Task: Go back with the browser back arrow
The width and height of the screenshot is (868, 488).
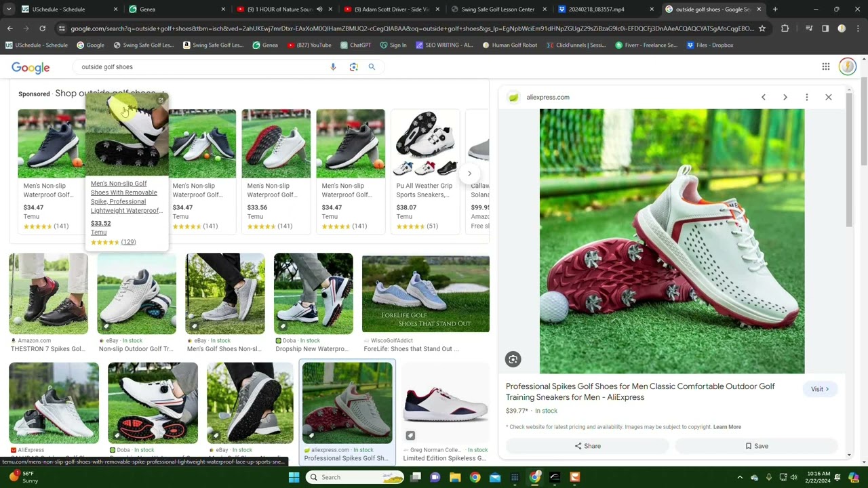Action: [x=9, y=28]
